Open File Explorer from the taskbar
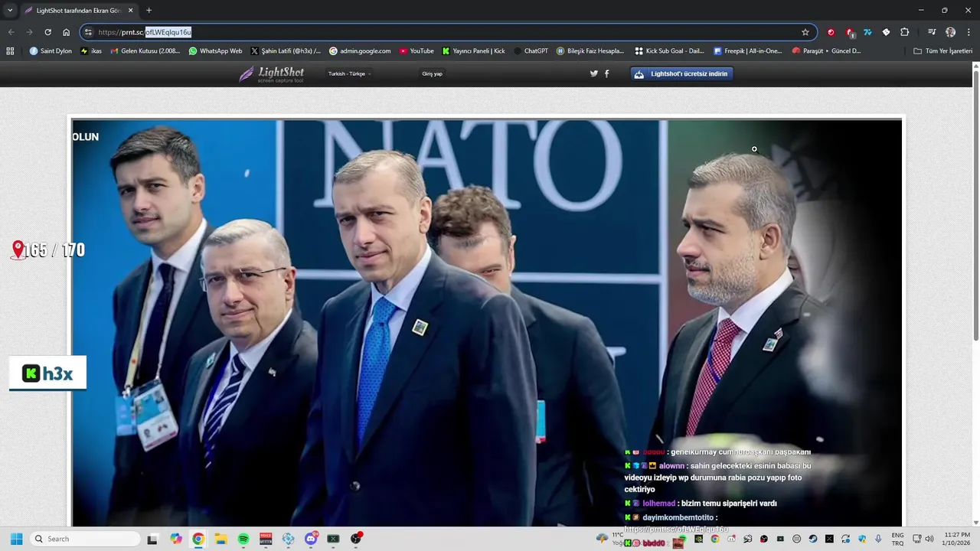This screenshot has width=980, height=551. pyautogui.click(x=220, y=539)
